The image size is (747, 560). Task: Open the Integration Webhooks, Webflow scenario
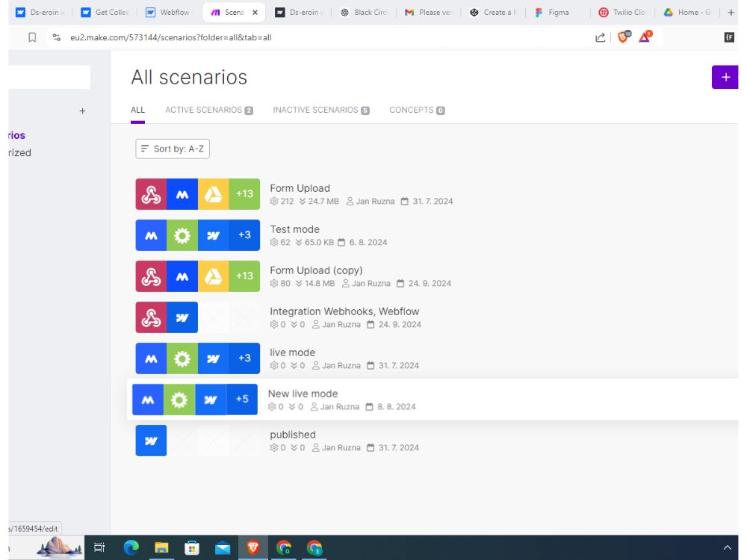point(344,311)
